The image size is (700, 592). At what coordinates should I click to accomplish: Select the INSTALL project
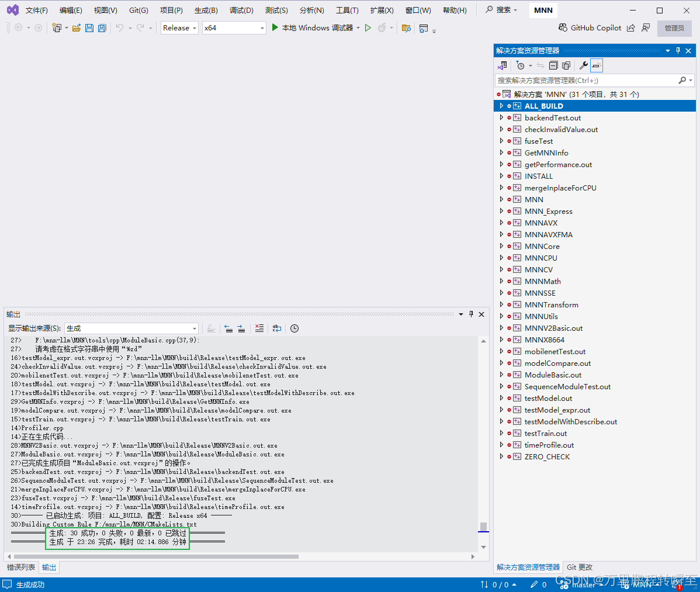(538, 176)
